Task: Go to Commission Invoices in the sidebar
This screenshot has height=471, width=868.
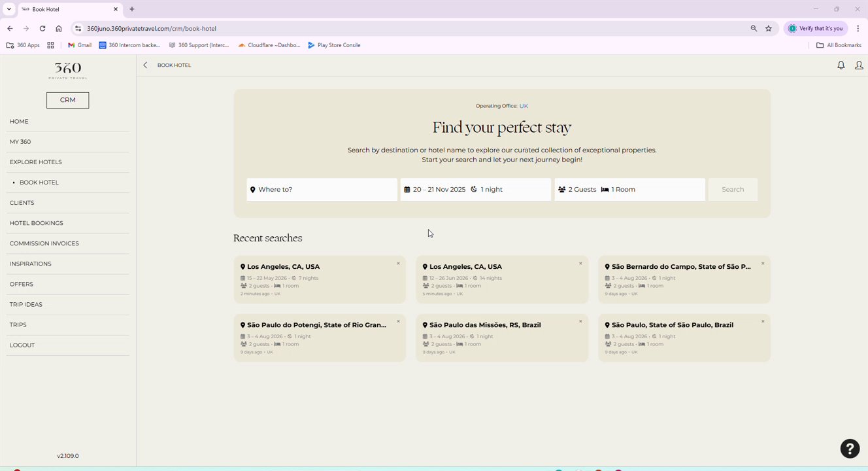Action: [x=44, y=243]
